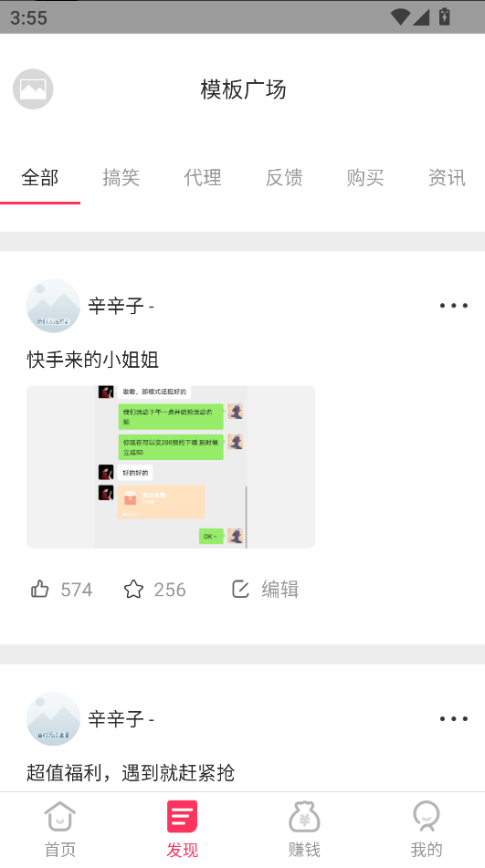Open 我的 profile icon
This screenshot has width=485, height=868.
click(426, 817)
